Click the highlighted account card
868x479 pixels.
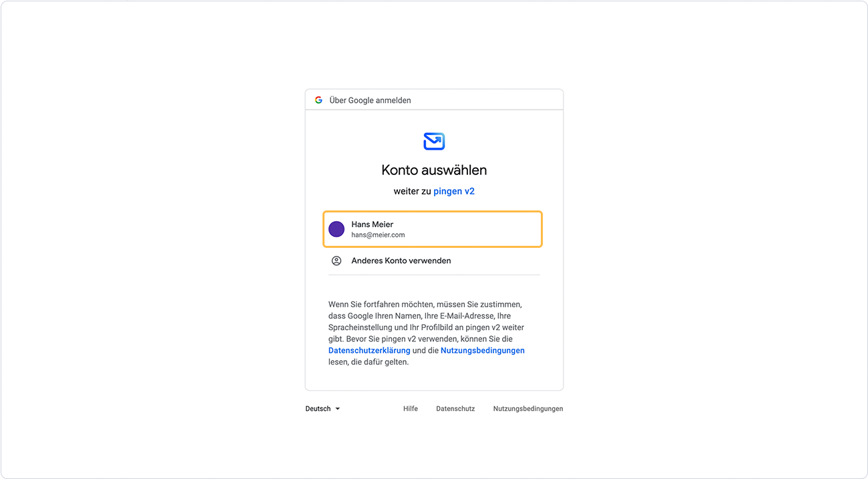coord(433,229)
